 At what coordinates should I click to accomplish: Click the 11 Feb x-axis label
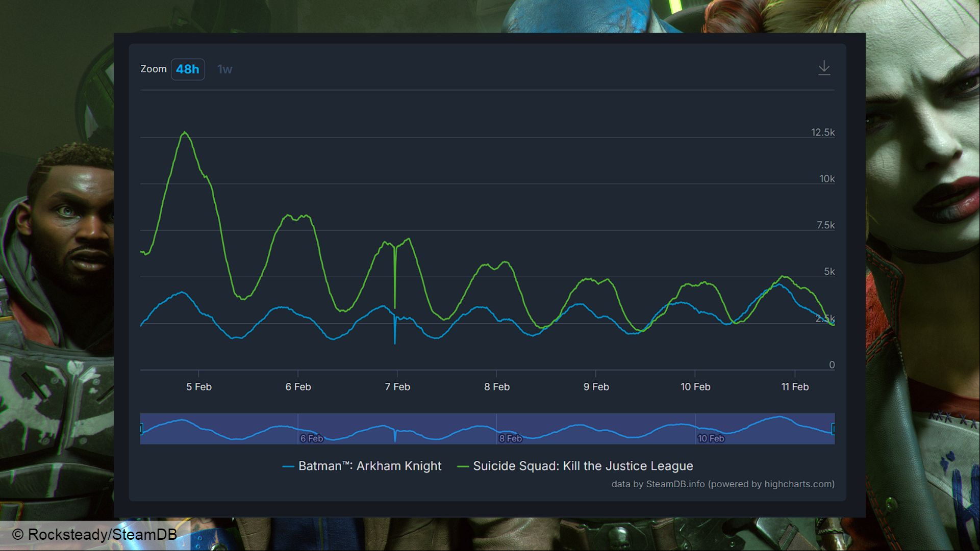795,387
